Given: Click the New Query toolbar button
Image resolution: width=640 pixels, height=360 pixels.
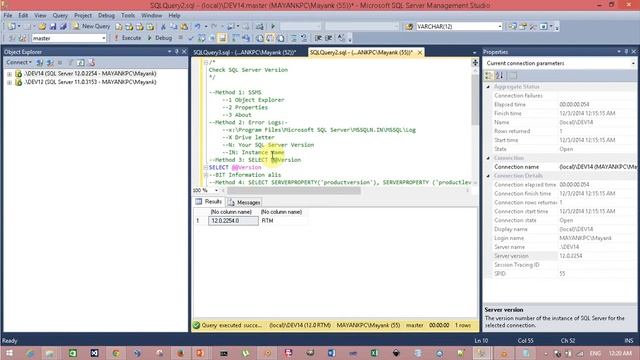Looking at the screenshot, I should pos(91,26).
